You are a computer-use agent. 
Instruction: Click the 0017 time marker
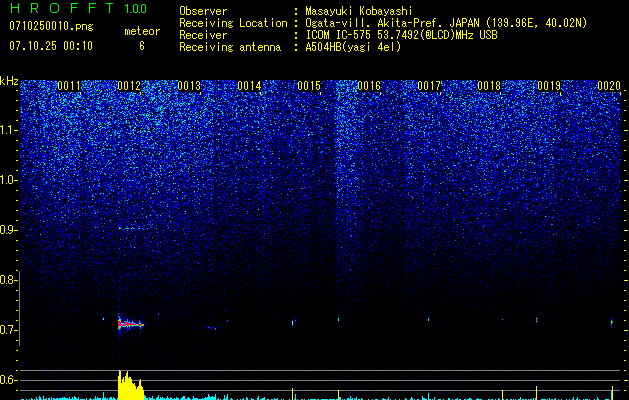coord(429,86)
